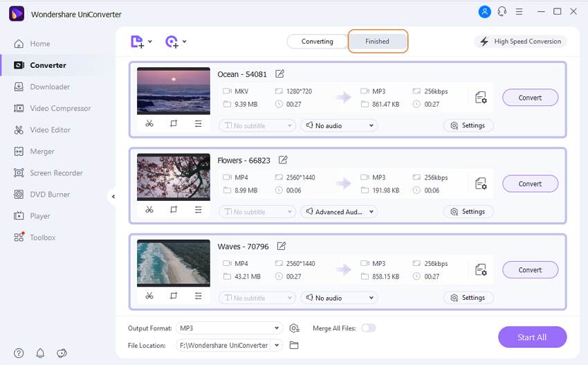Open output file settings icon for Flowers
The height and width of the screenshot is (365, 588).
(481, 184)
